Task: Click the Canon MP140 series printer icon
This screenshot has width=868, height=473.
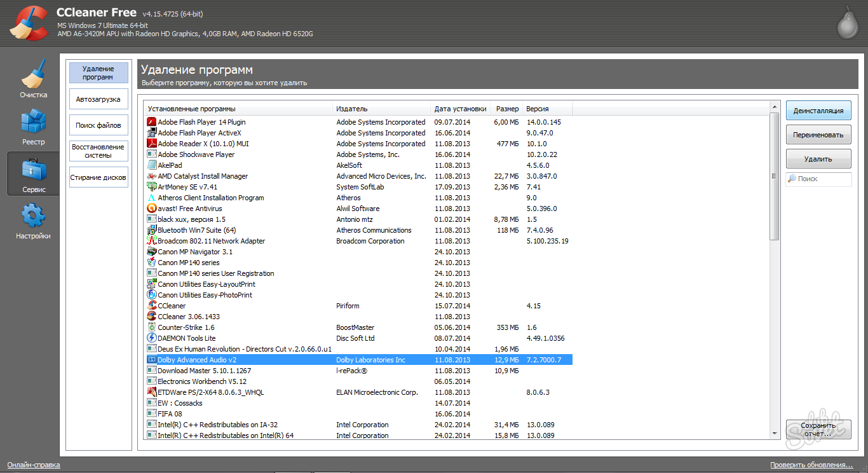Action: coord(152,263)
